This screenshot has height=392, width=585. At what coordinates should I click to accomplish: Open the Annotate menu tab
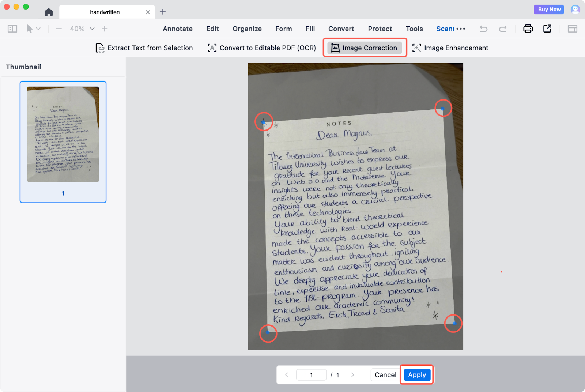click(178, 29)
